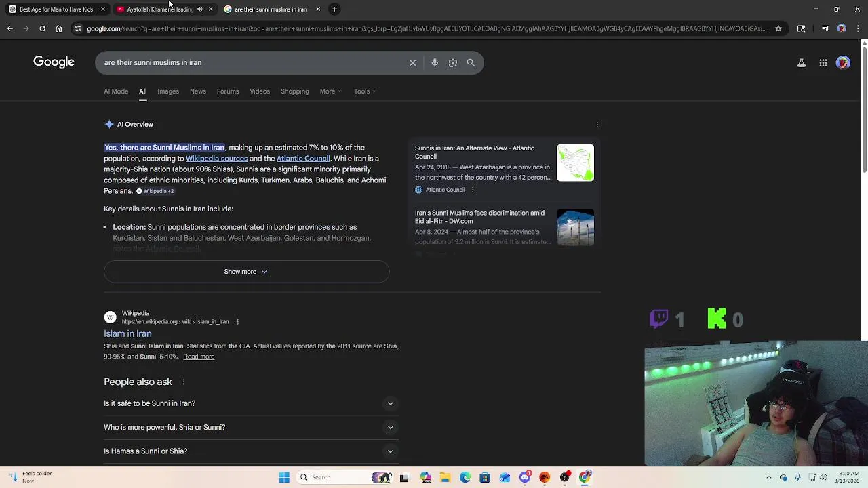Screen dimensions: 868x488
Task: Select the News search tab
Action: pyautogui.click(x=198, y=91)
